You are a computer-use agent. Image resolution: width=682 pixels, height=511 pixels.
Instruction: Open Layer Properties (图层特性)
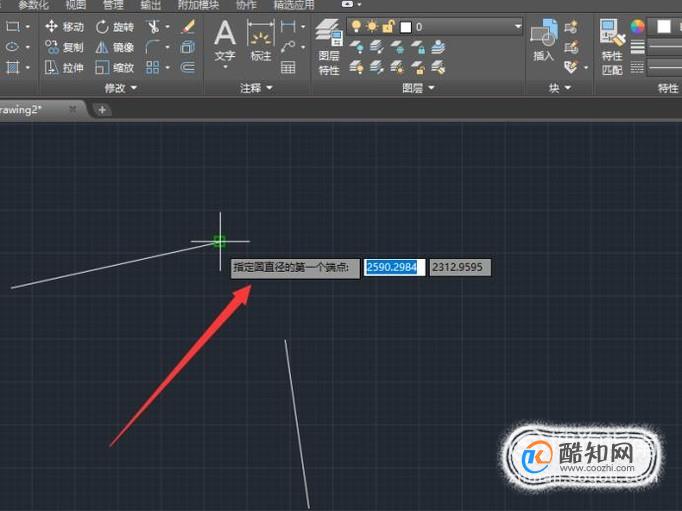click(329, 47)
